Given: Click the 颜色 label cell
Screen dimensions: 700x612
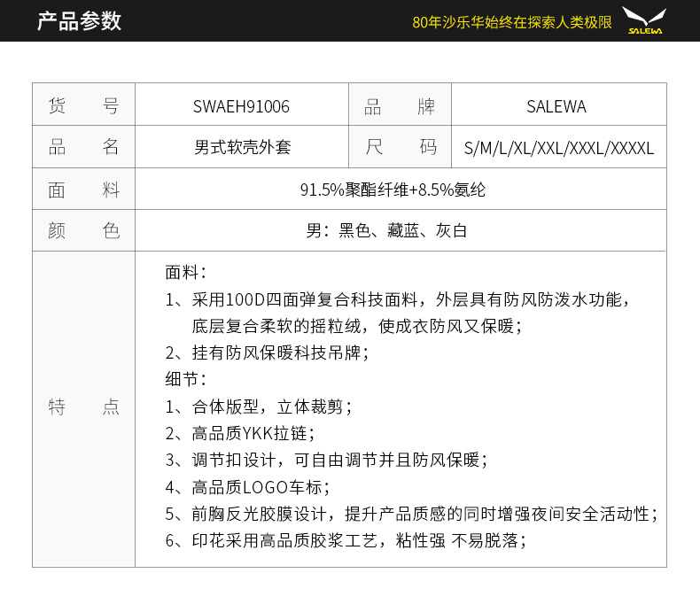Looking at the screenshot, I should [x=83, y=230].
